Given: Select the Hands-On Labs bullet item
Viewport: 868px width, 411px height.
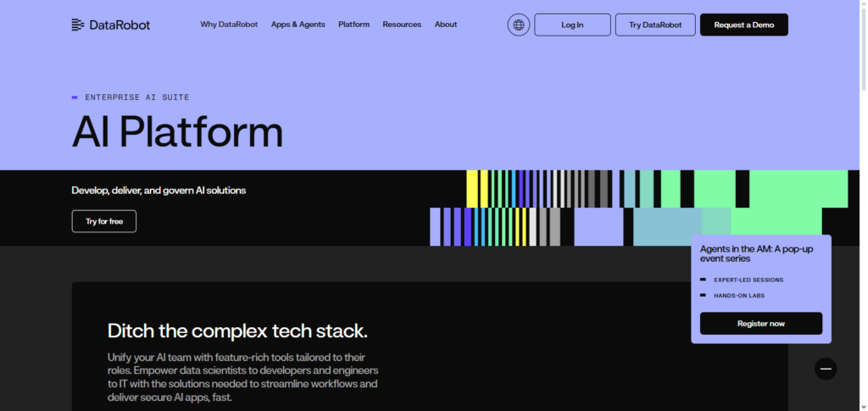Looking at the screenshot, I should pos(738,296).
